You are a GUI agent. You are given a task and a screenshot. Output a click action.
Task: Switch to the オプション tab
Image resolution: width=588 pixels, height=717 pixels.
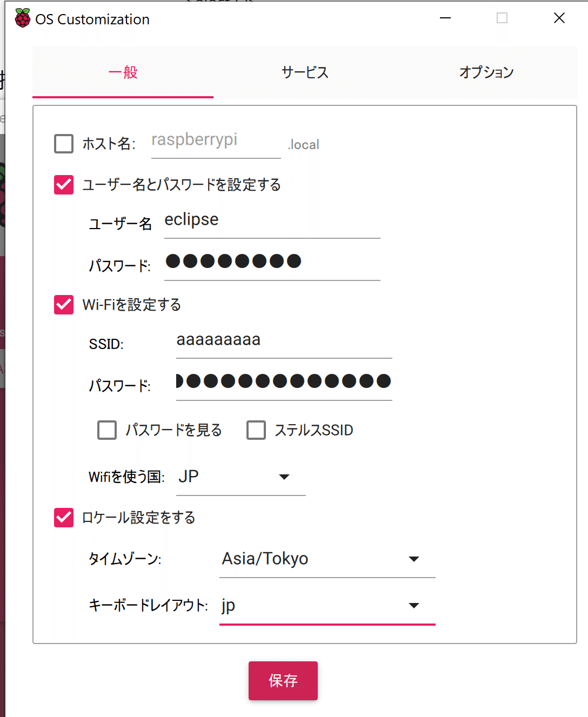coord(486,72)
